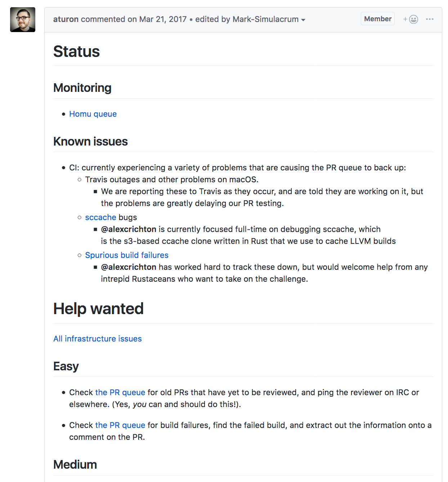This screenshot has height=482, width=448.
Task: Click the @alexcrichton mention under Spurious build failures
Action: tap(129, 267)
